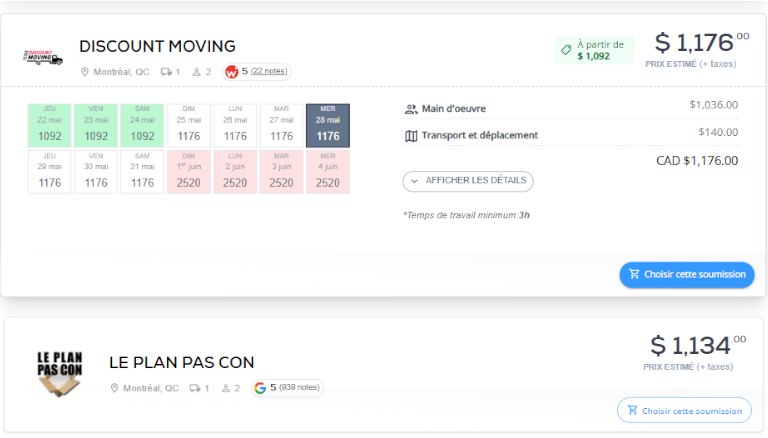Click truck count icon in Discount Moving row
This screenshot has width=768, height=438.
(x=167, y=72)
